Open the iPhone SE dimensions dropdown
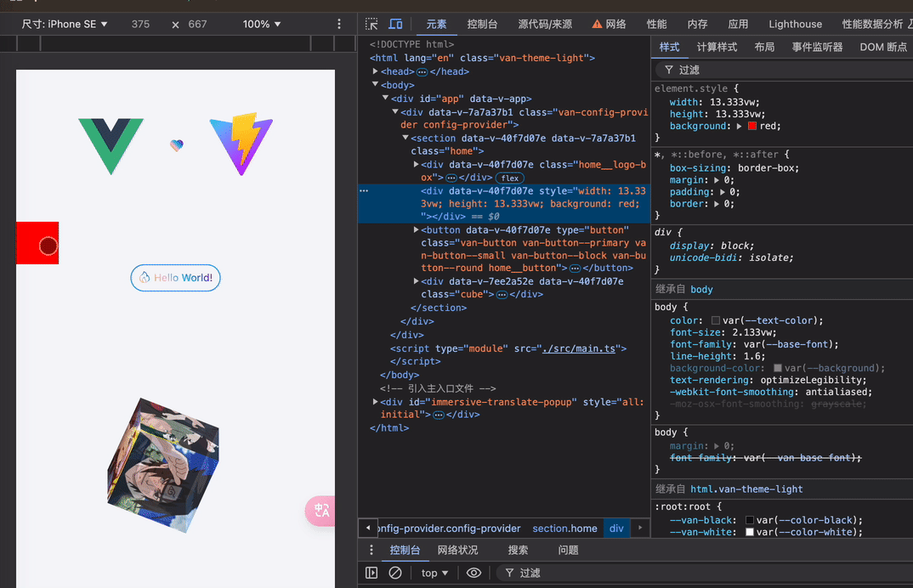The image size is (913, 588). click(x=64, y=24)
